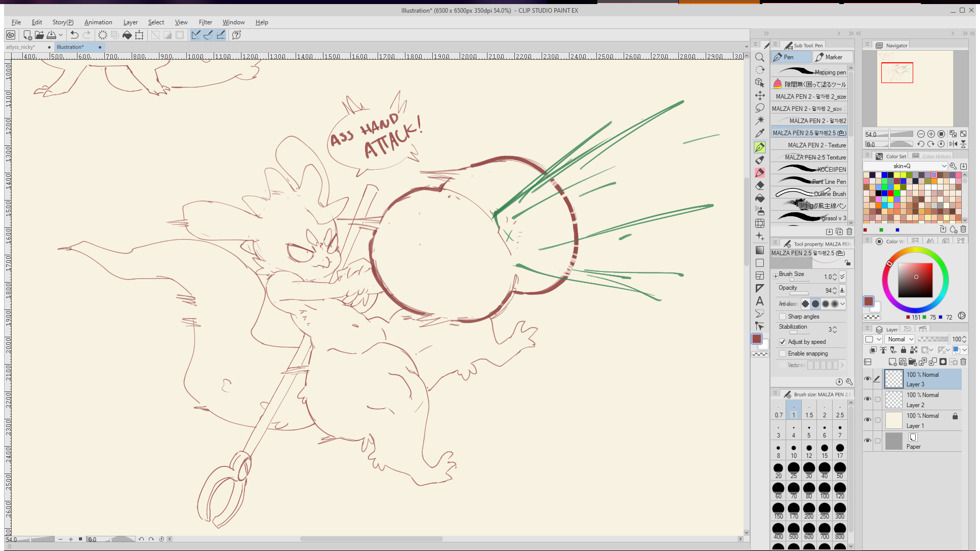Hide Layer 2 visibility eye
This screenshot has width=980, height=551.
coord(868,399)
